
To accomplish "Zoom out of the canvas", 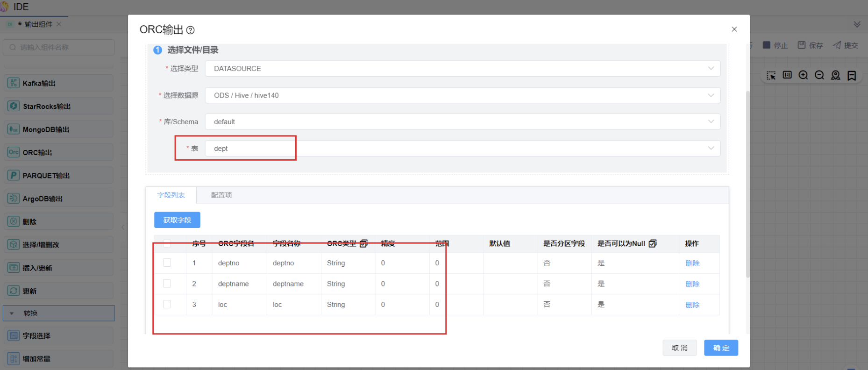I will click(x=819, y=75).
